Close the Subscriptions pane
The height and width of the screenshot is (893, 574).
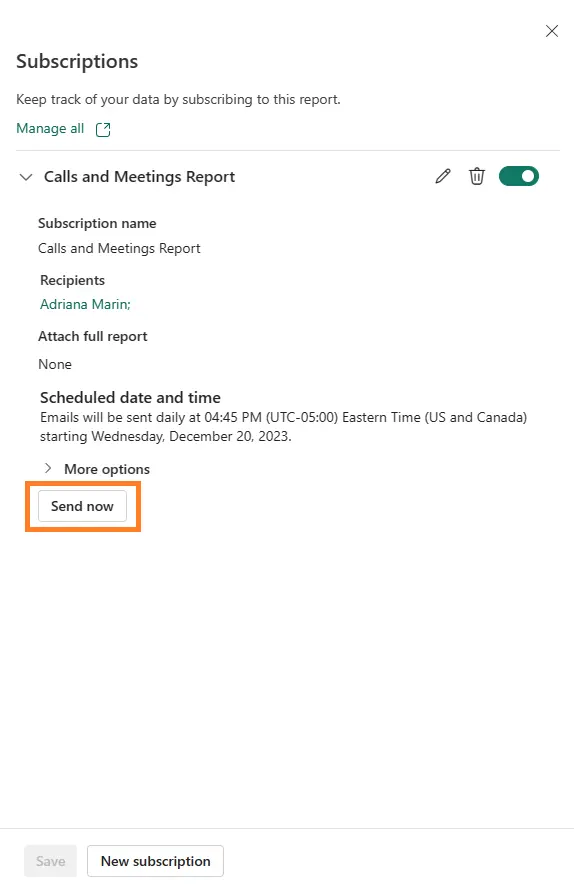[x=551, y=31]
